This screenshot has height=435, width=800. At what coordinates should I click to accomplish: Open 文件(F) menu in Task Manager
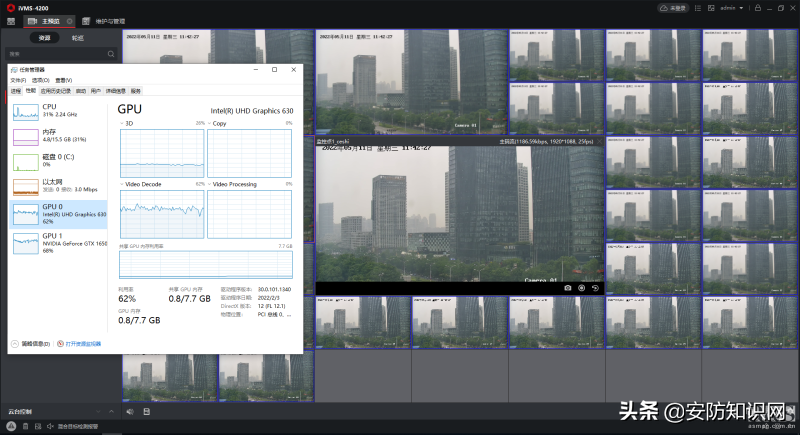pos(18,81)
